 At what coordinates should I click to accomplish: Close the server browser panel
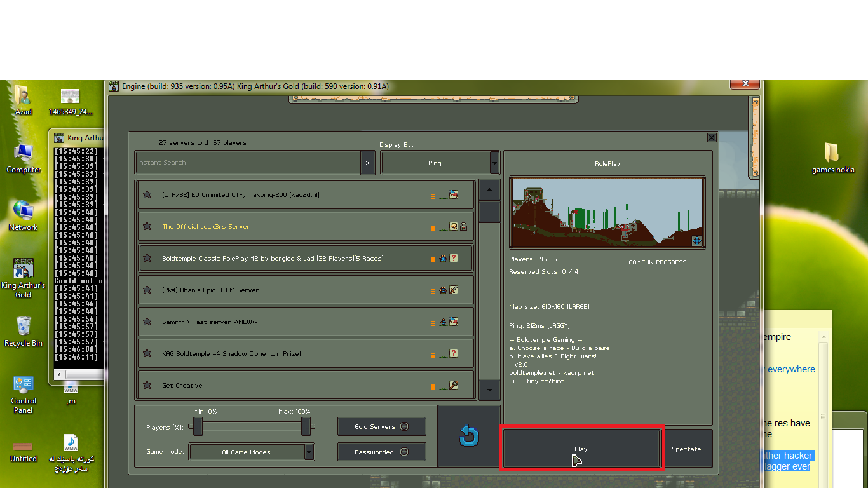(712, 137)
